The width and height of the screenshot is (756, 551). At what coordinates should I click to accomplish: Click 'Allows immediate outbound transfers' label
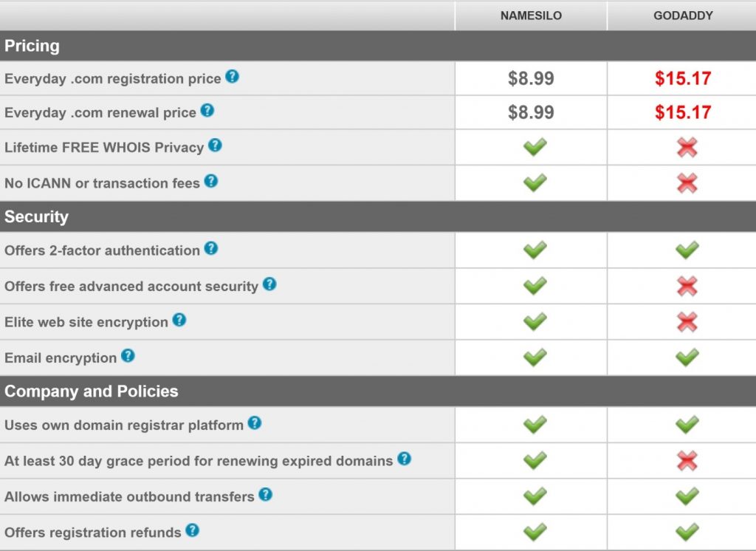[129, 496]
